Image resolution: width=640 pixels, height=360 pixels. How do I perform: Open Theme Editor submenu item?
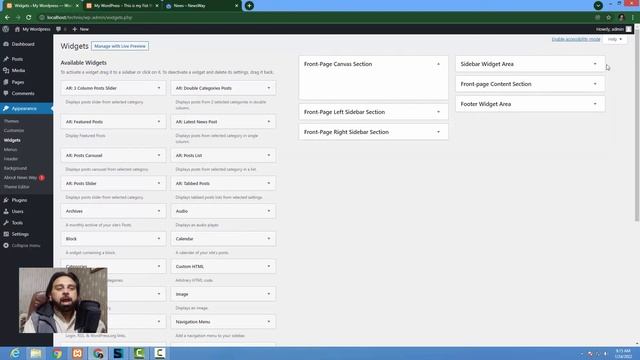pos(17,187)
